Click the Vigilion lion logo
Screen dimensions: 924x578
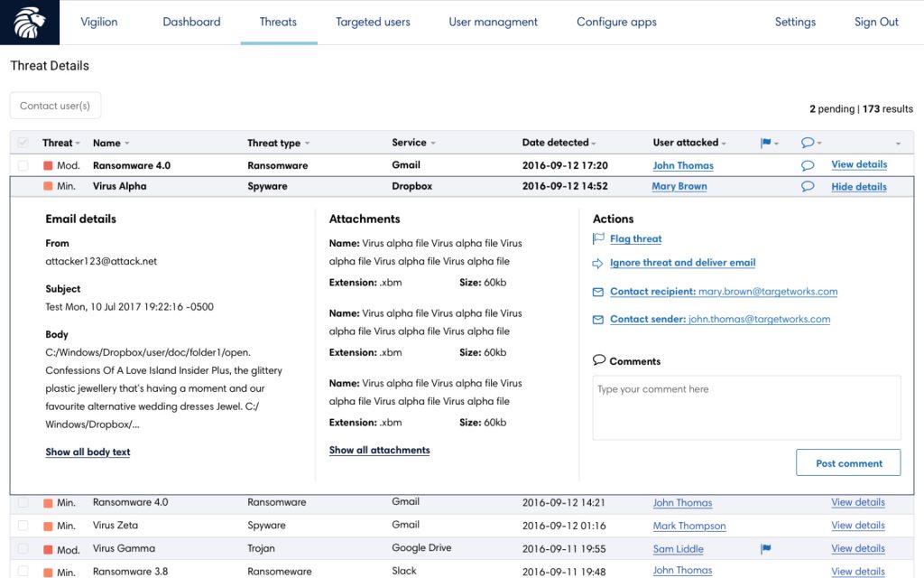pyautogui.click(x=30, y=23)
